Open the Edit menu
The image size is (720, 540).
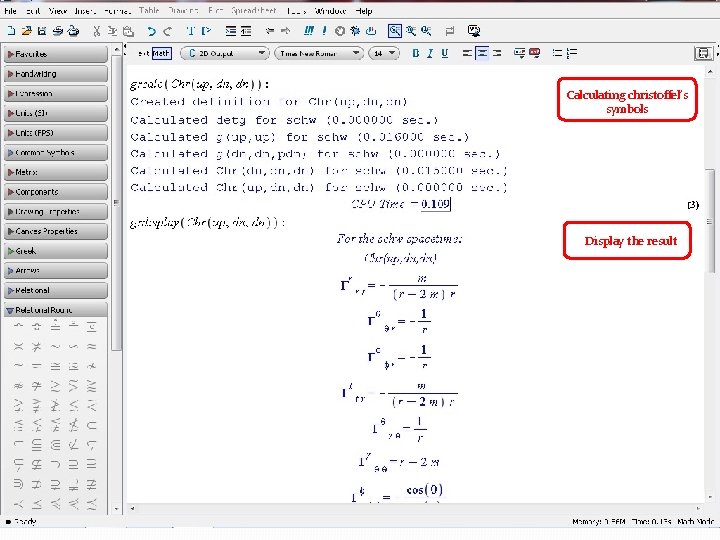(x=33, y=11)
